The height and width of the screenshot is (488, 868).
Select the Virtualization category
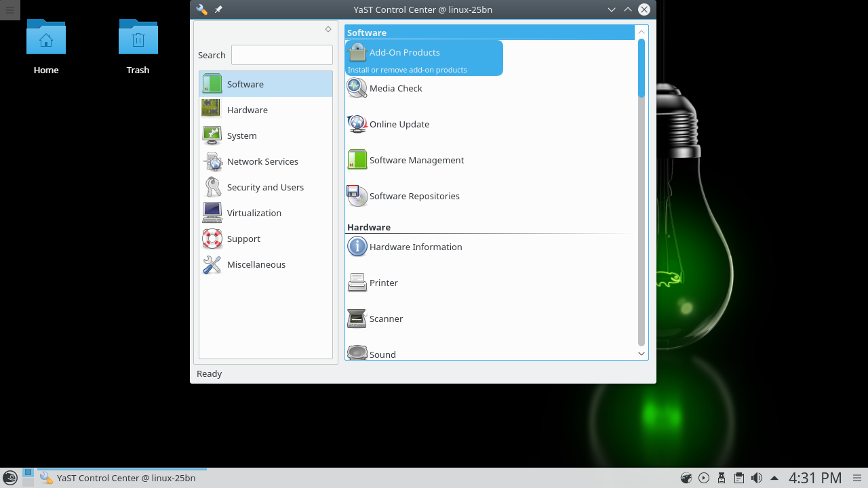click(x=254, y=213)
